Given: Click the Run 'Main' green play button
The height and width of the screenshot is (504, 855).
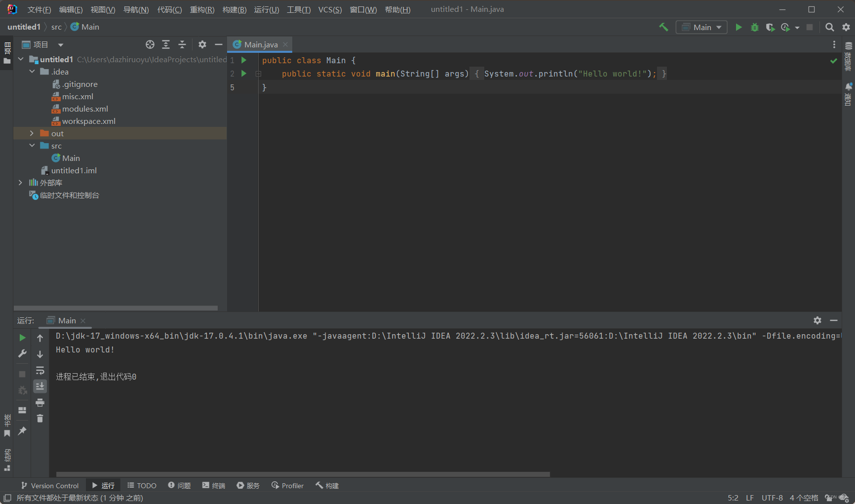Looking at the screenshot, I should click(739, 27).
